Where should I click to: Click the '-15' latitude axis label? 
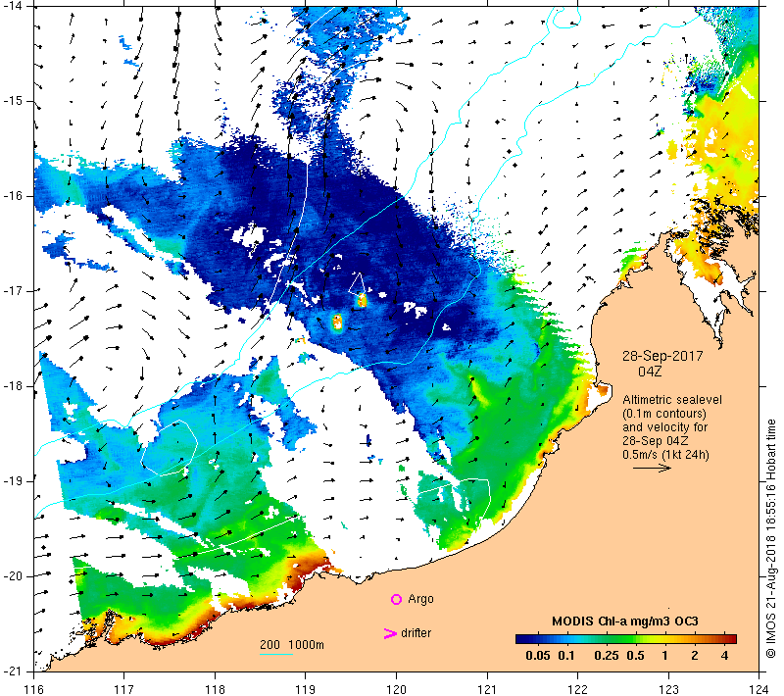point(13,101)
